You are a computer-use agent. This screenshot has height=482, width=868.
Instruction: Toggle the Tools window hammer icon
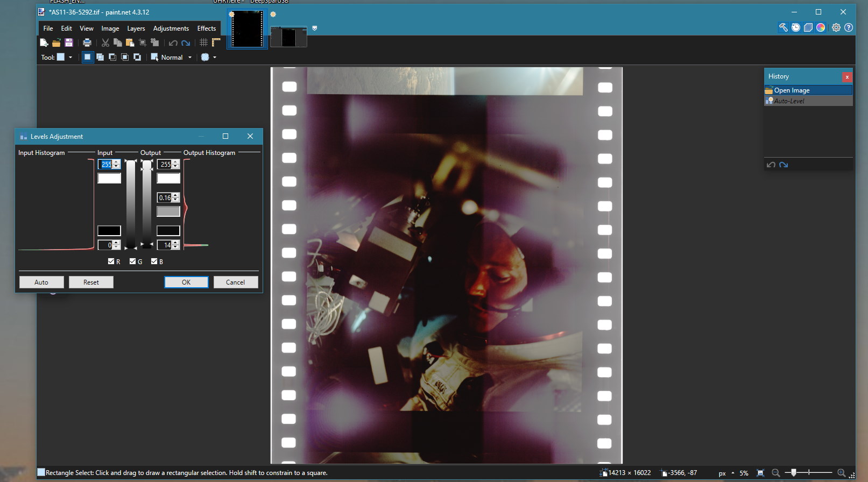[x=783, y=27]
